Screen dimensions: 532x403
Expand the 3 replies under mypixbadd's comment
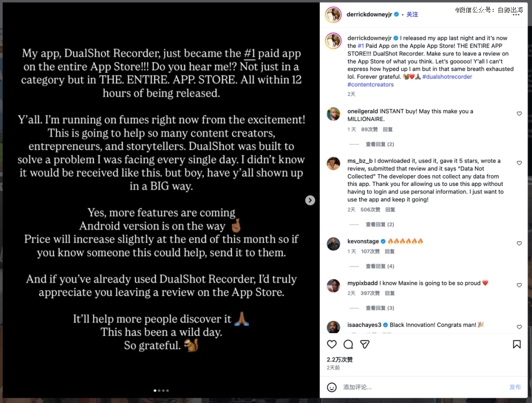379,308
